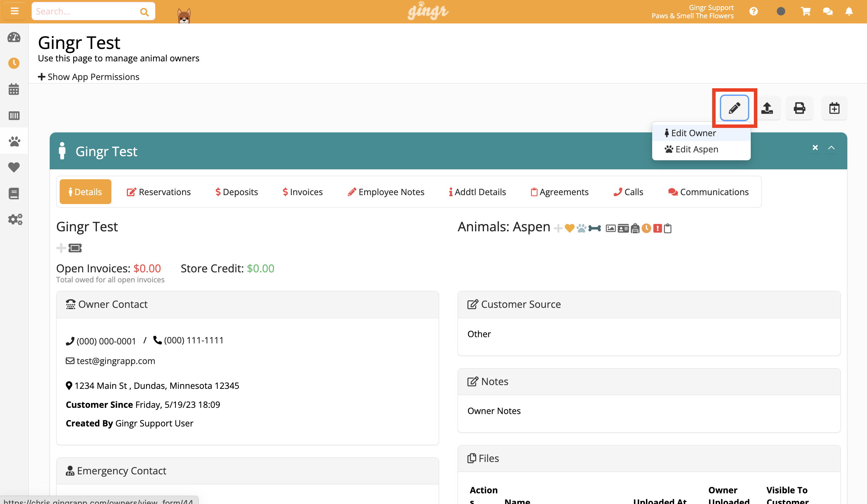This screenshot has height=504, width=867.
Task: Open the hamburger navigation menu
Action: 14,11
